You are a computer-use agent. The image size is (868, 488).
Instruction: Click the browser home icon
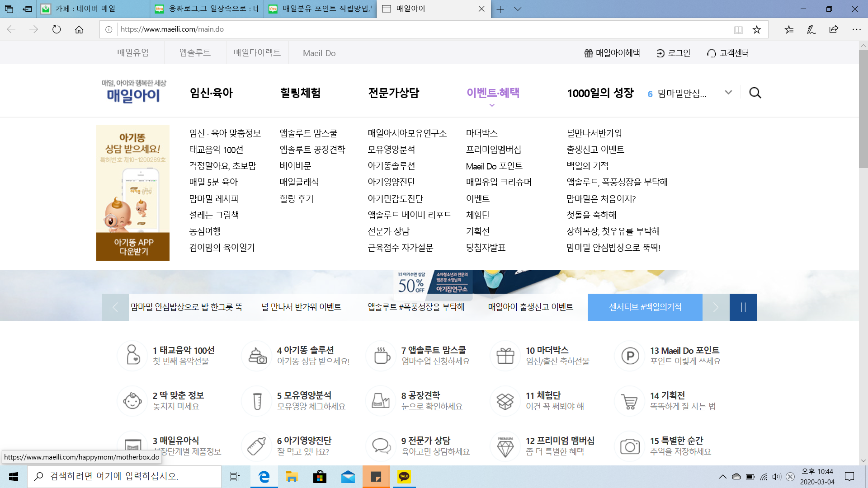tap(79, 29)
